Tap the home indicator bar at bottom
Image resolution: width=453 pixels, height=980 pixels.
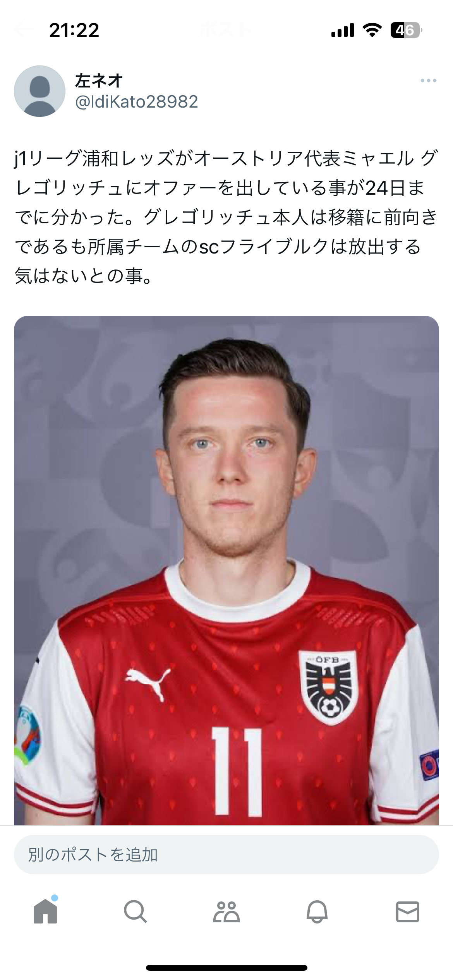pos(226,968)
